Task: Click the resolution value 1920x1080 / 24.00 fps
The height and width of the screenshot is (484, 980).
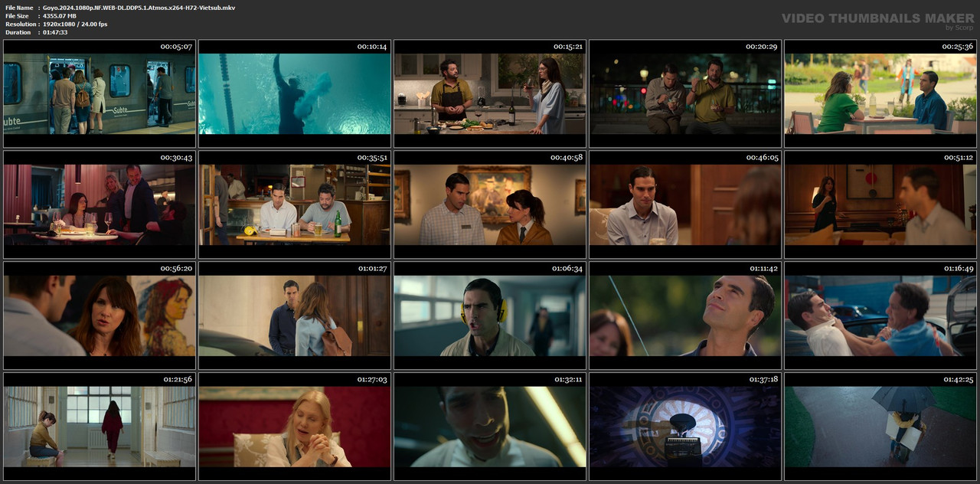Action: (x=75, y=25)
